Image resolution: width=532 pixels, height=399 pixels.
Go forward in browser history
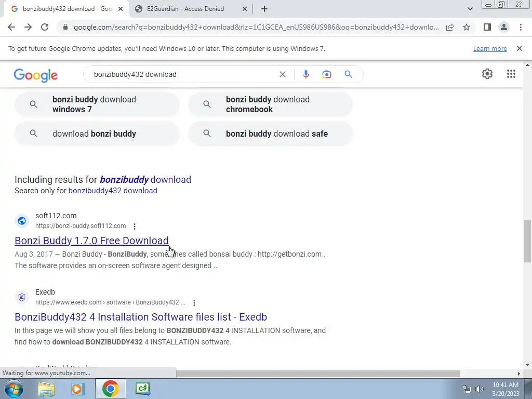pyautogui.click(x=28, y=27)
